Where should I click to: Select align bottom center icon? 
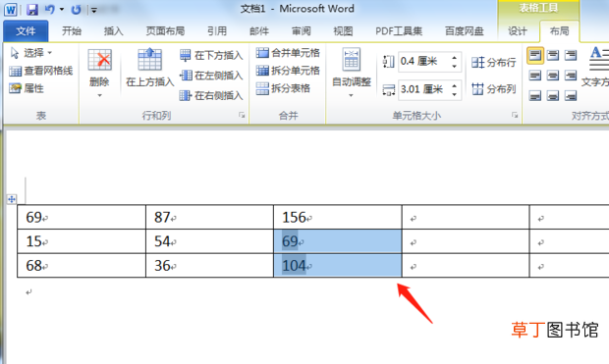click(553, 95)
